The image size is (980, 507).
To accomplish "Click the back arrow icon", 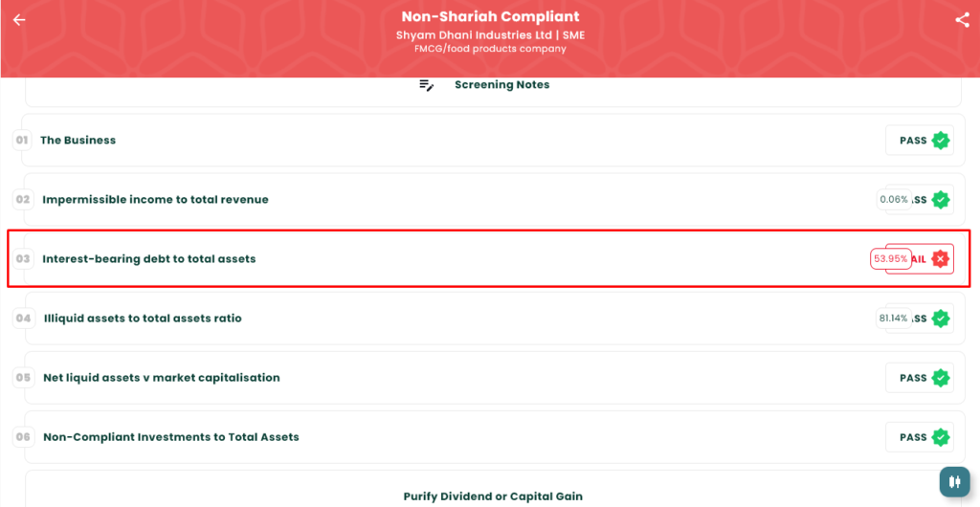I will click(x=19, y=20).
